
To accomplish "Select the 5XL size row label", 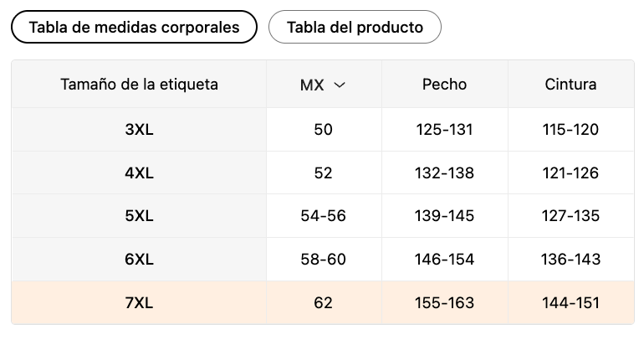I will (x=139, y=216).
